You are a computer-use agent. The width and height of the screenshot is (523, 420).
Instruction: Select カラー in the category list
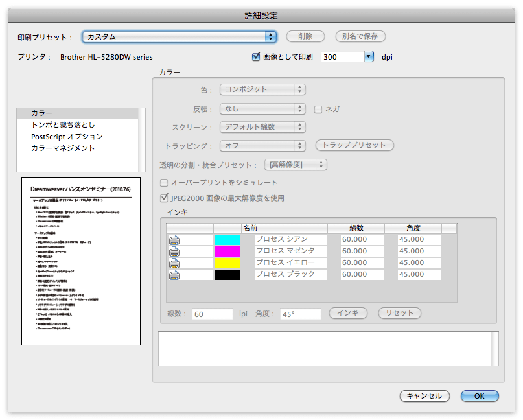coord(77,113)
